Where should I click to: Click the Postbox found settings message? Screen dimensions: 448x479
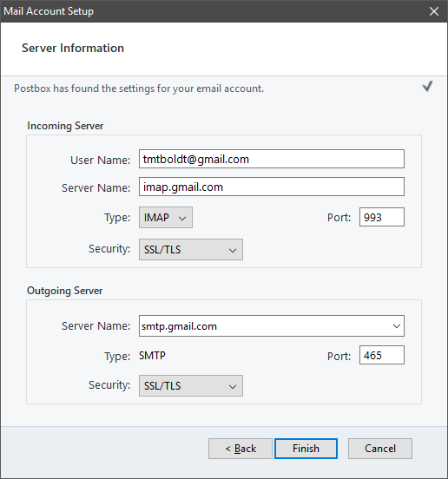(139, 89)
